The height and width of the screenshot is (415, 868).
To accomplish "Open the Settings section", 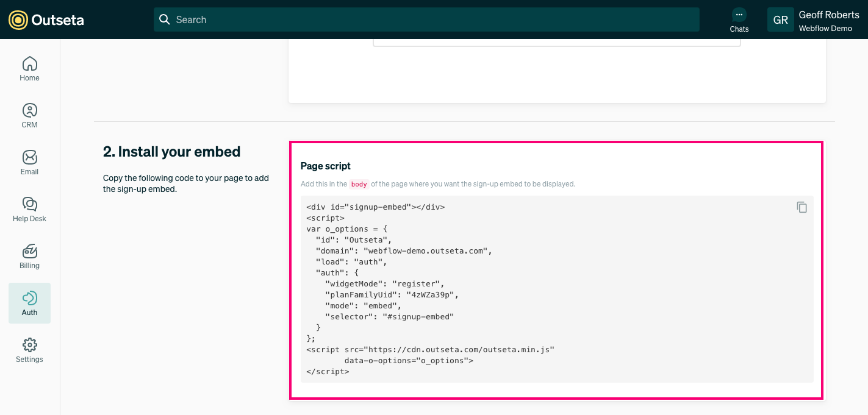I will 29,350.
